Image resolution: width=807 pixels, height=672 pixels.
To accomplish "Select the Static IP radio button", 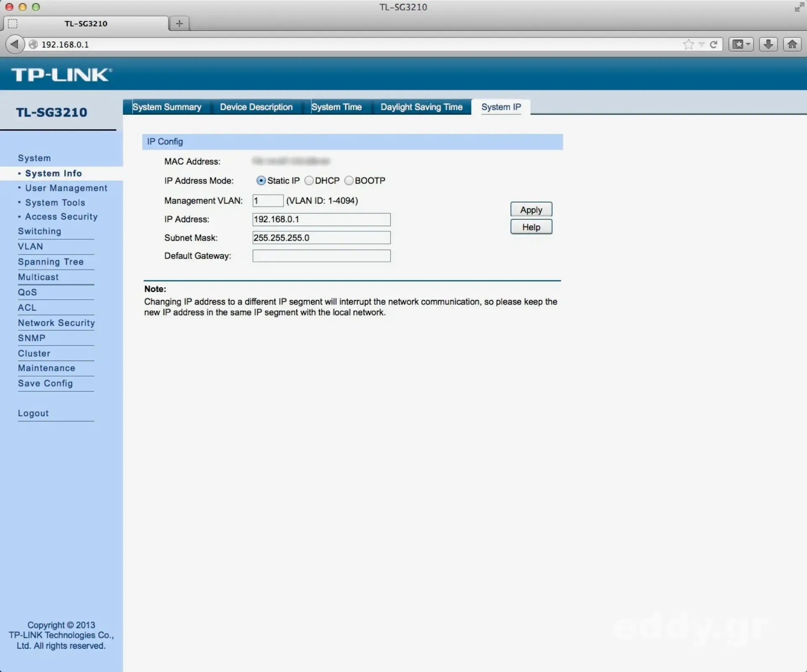I will click(261, 181).
